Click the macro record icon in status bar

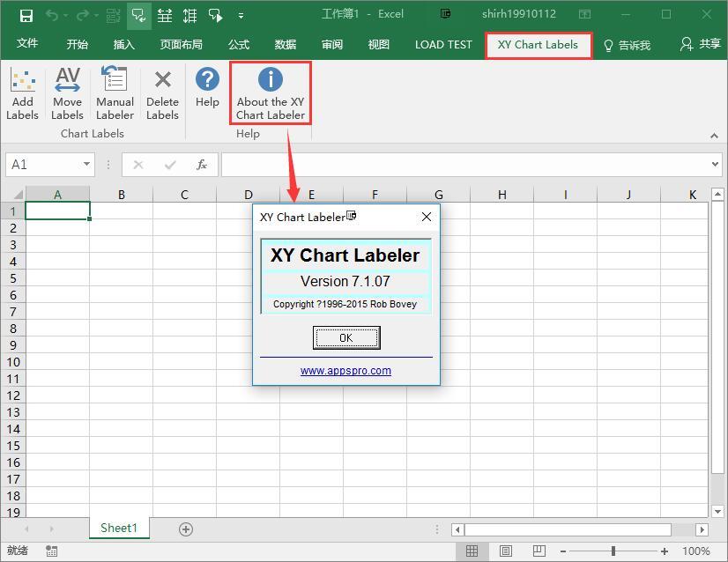click(51, 551)
